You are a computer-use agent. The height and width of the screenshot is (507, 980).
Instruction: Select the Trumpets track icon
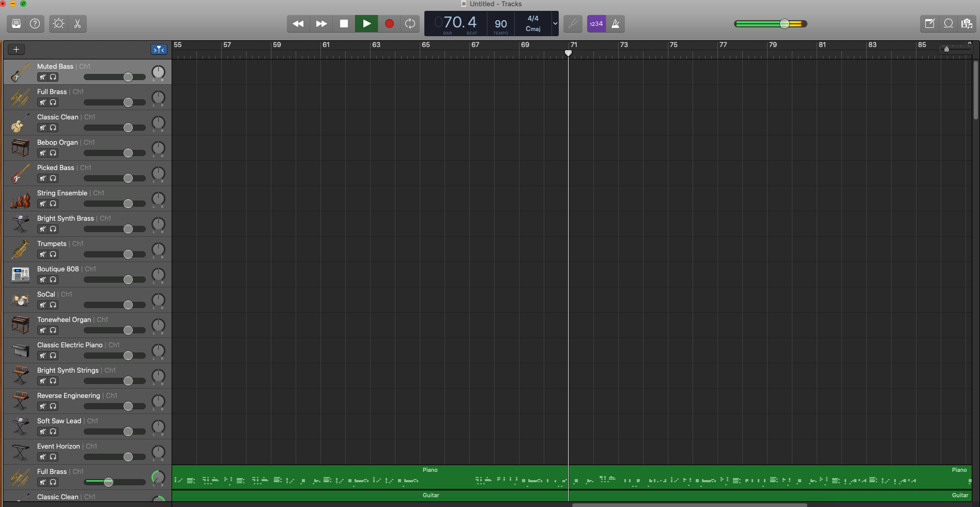[20, 250]
